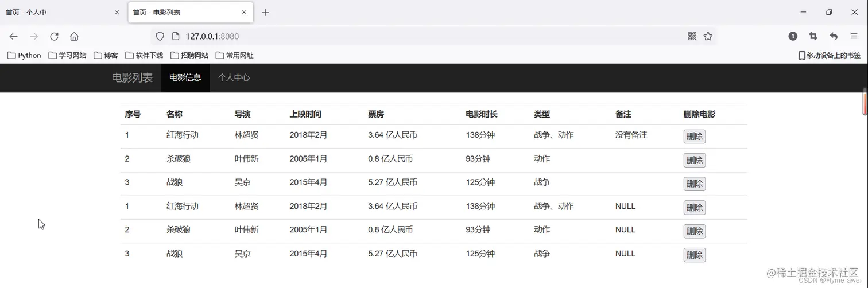Click the 电影列表 navbar brand
Screen dimensions: 868x288
click(132, 78)
